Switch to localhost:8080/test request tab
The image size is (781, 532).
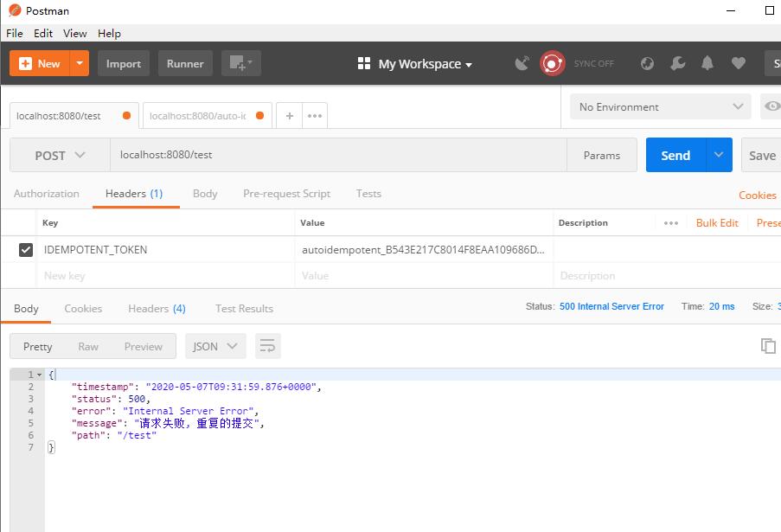point(74,116)
